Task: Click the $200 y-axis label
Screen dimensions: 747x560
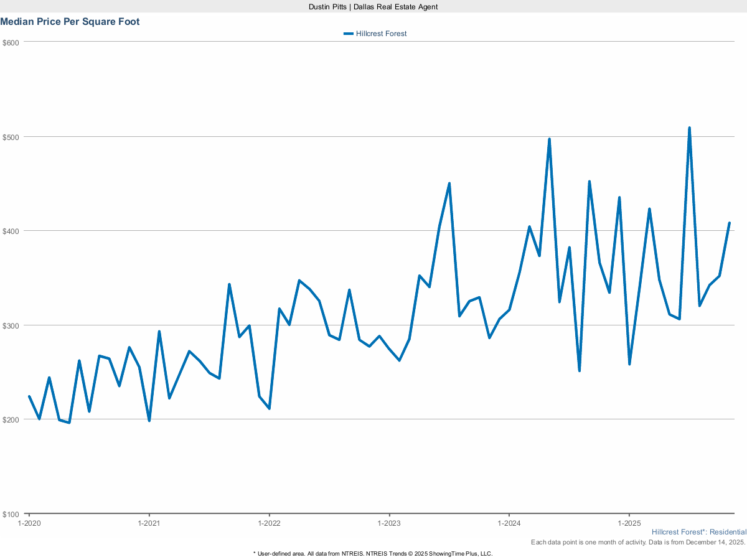Action: (x=11, y=419)
